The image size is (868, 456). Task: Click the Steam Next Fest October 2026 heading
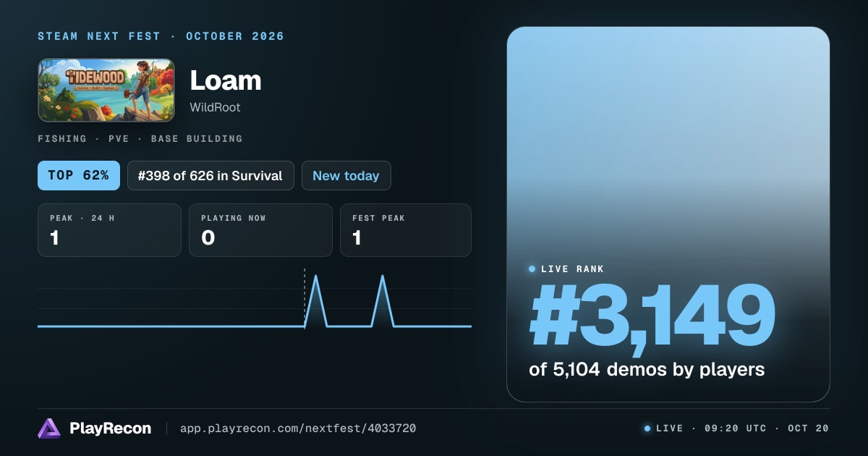(161, 36)
